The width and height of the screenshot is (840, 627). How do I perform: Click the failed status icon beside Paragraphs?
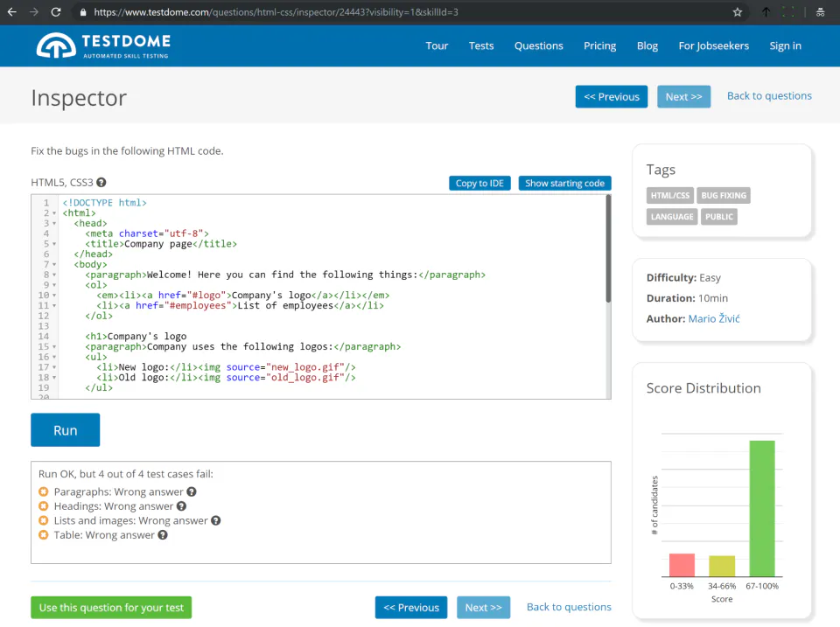(x=44, y=491)
